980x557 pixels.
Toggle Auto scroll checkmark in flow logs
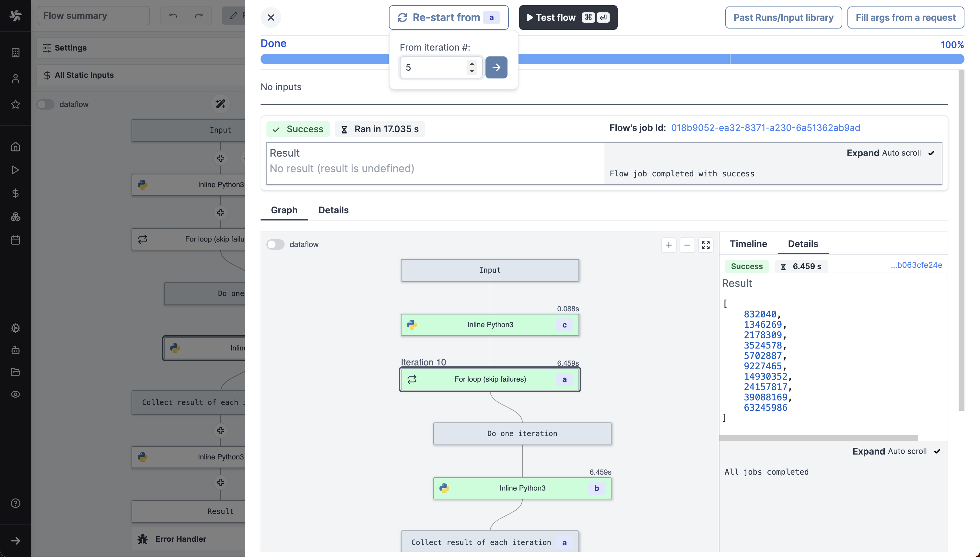point(931,153)
